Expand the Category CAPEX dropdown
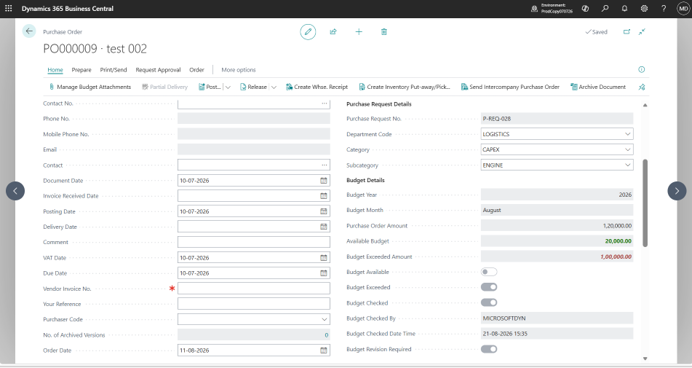Viewport: 692px width, 368px height. pyautogui.click(x=628, y=150)
